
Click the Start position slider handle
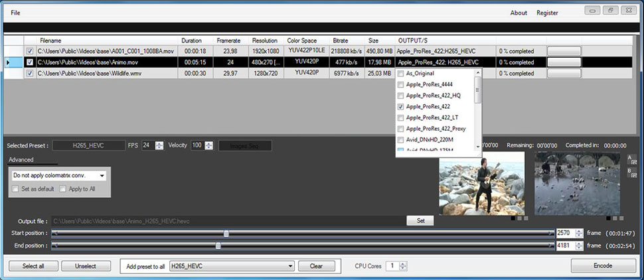226,234
